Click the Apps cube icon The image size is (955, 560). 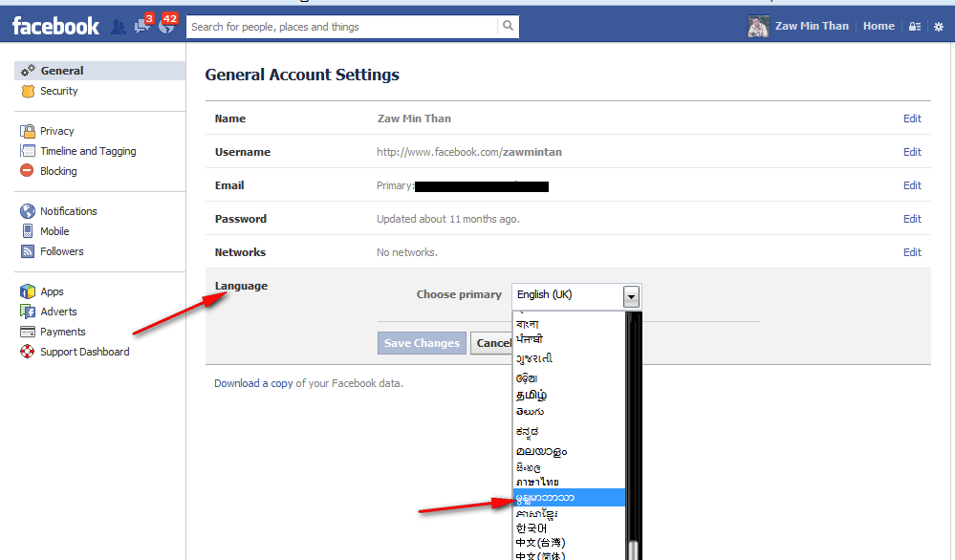coord(28,291)
